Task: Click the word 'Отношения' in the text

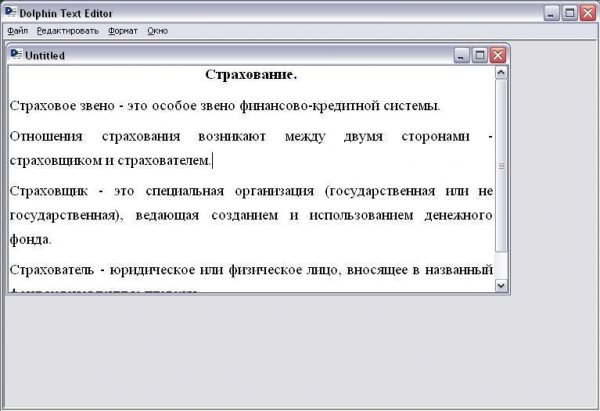Action: point(46,137)
